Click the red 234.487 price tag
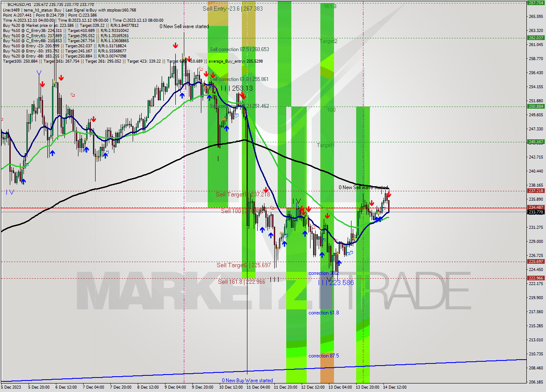546x392 pixels. click(536, 208)
